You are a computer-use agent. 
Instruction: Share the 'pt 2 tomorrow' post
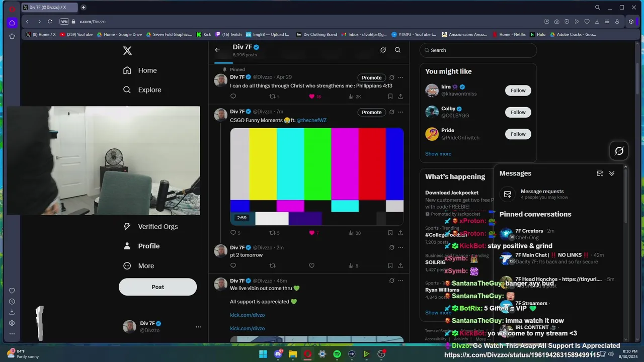coord(400,265)
